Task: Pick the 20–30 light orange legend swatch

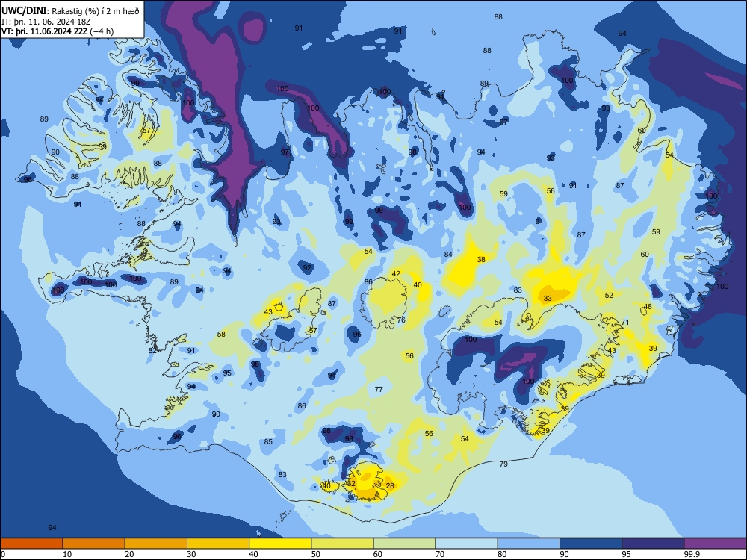Action: click(x=156, y=544)
